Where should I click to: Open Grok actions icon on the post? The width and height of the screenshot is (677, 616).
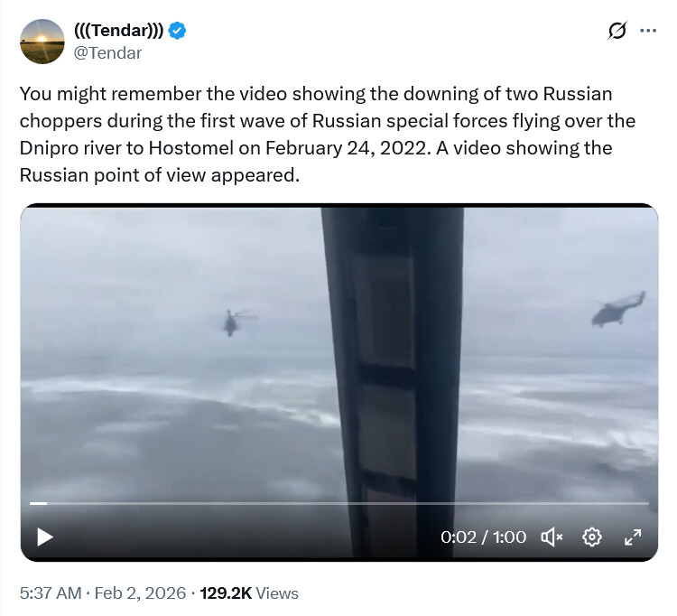617,31
